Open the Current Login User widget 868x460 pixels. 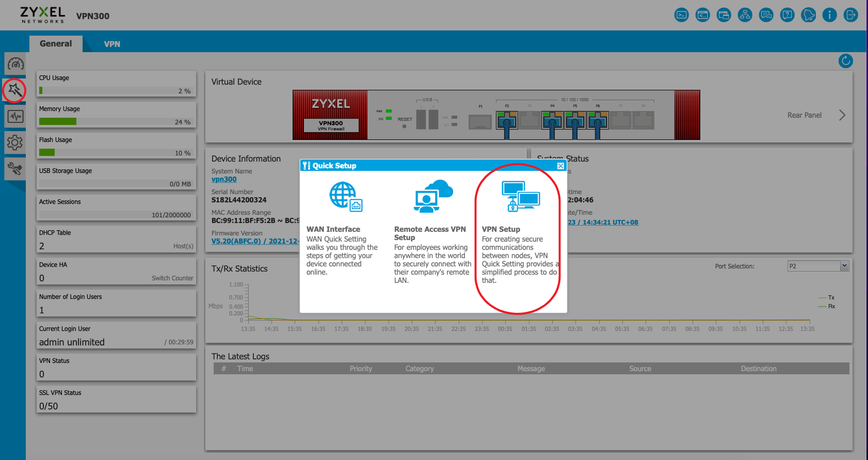coord(116,336)
